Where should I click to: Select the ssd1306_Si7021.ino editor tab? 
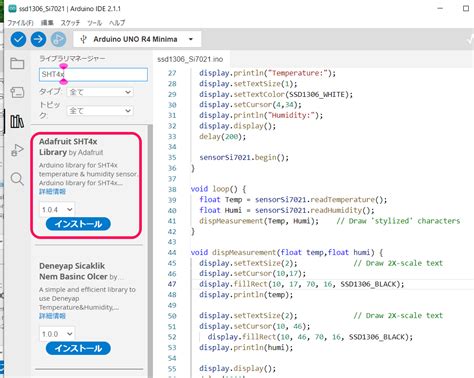tap(190, 59)
